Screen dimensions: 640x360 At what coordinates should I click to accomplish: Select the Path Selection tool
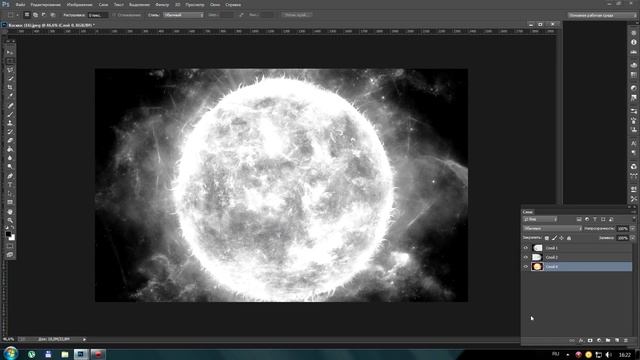(10, 193)
